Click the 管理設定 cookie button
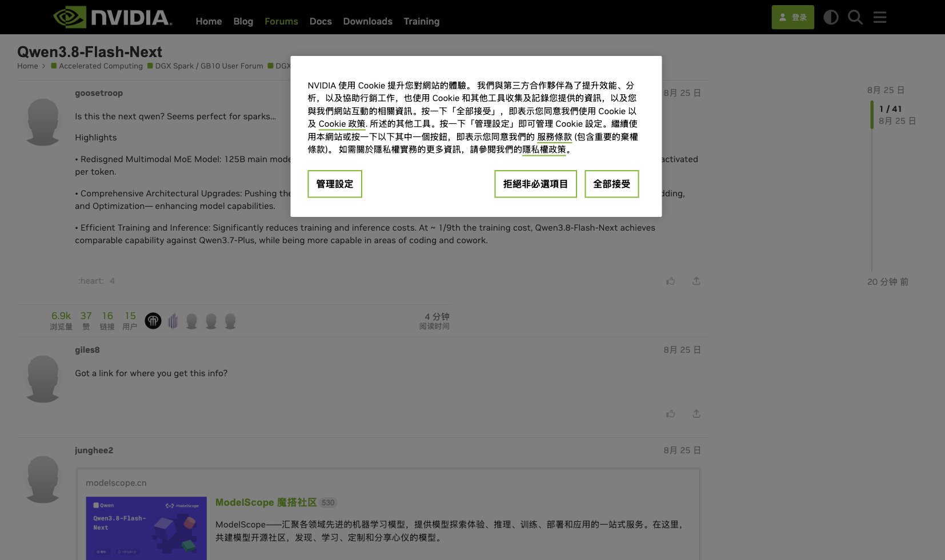 coord(335,184)
